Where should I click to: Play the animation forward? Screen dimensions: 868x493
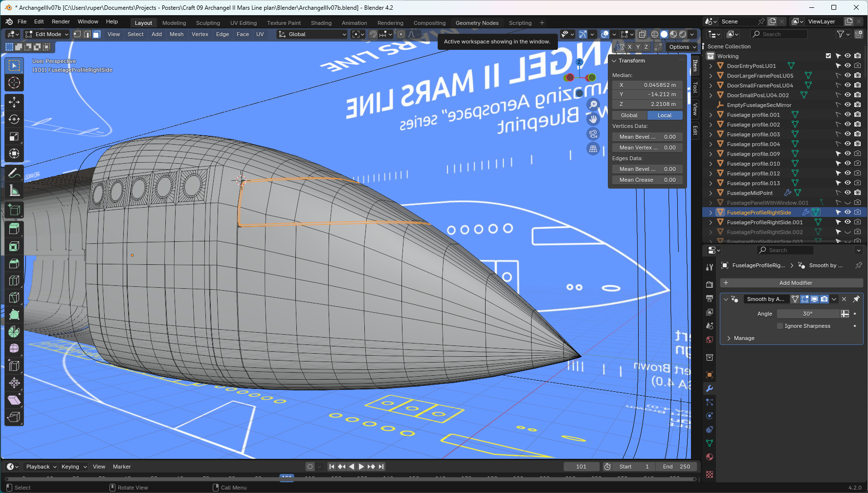pos(361,467)
